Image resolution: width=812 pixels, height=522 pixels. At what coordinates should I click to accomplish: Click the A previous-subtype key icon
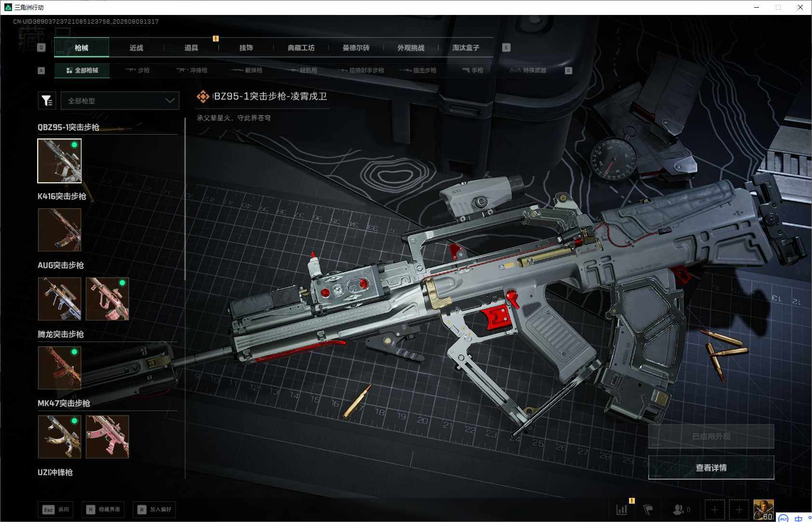[x=42, y=70]
